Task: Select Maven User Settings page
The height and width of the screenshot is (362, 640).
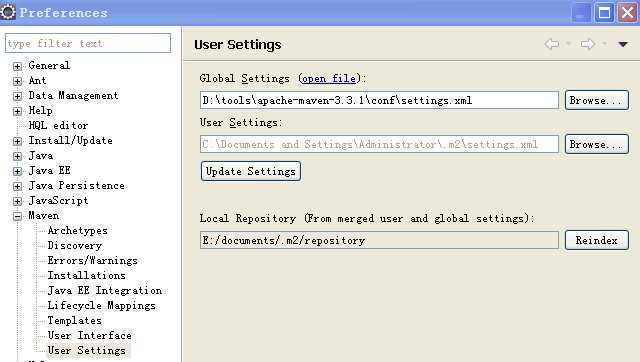Action: 87,351
